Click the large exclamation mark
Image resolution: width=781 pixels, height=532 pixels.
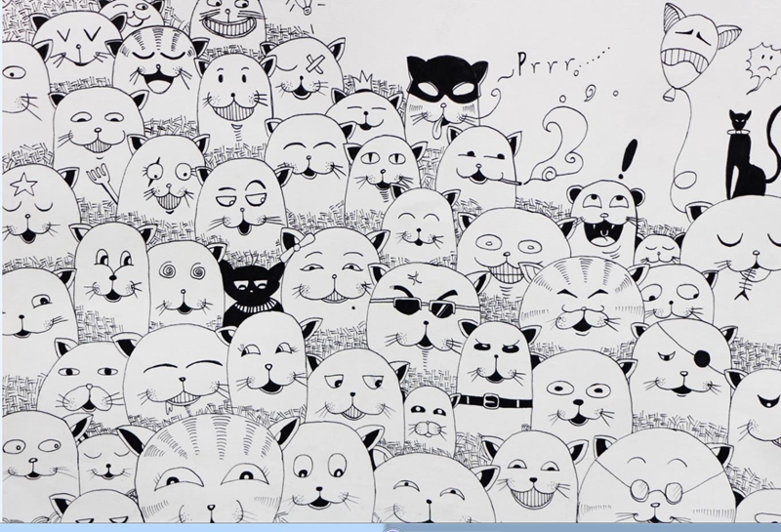[x=629, y=160]
